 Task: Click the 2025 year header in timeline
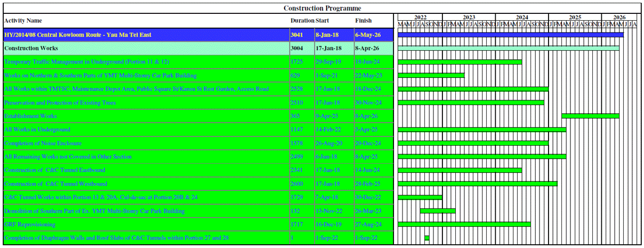575,17
